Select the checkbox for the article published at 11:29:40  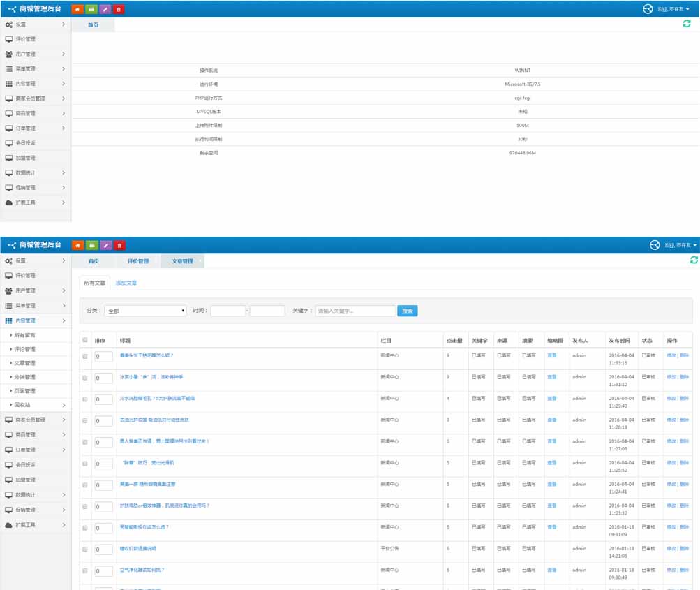coord(85,399)
